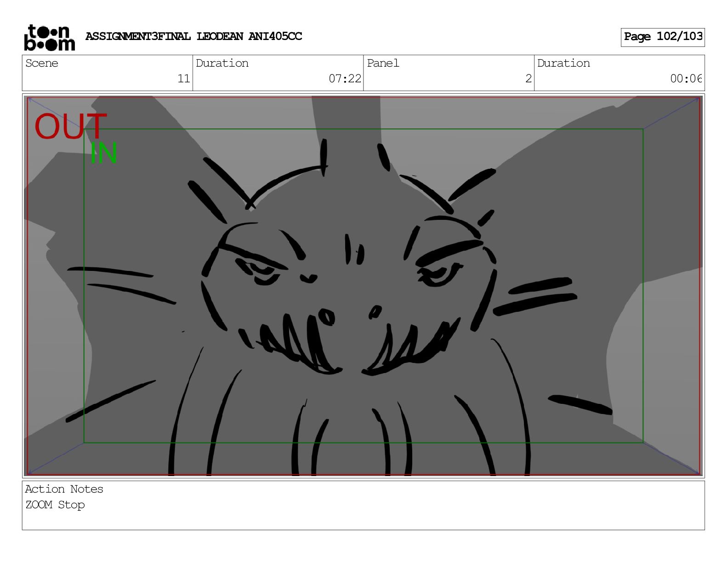Select panel number 2
728x563 pixels.
click(529, 79)
